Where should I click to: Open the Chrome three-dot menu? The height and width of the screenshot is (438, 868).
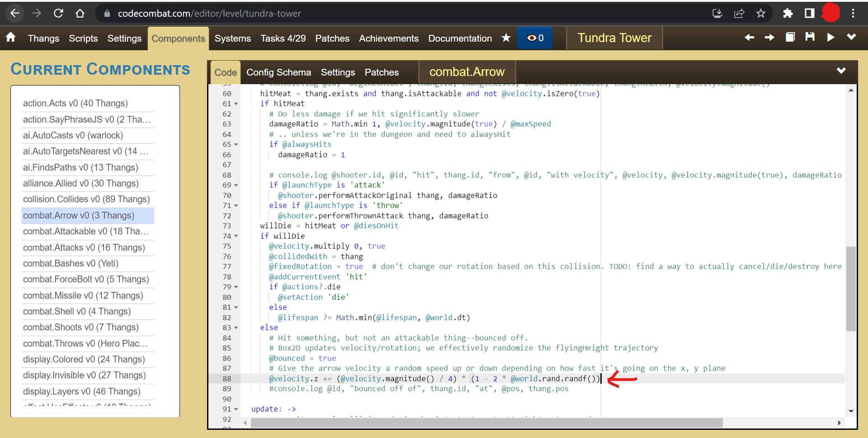[x=853, y=13]
